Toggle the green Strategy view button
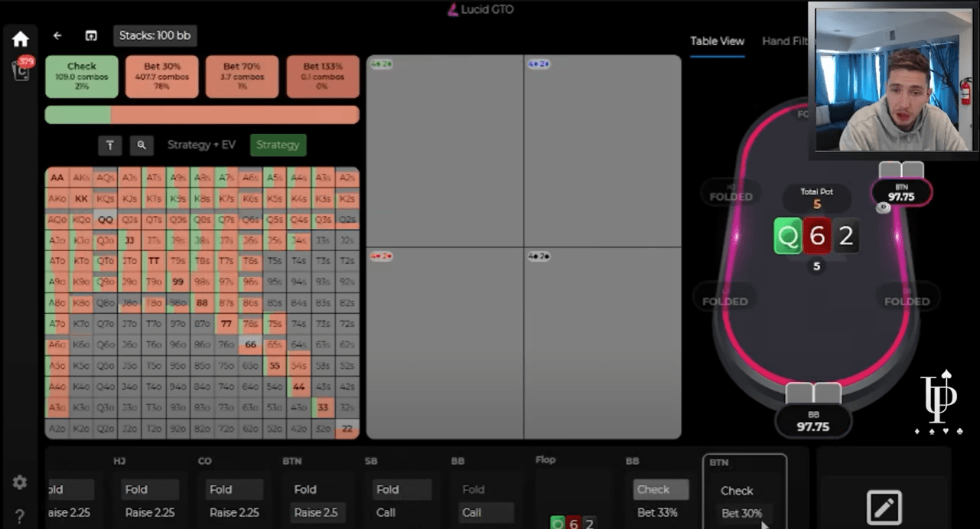 pyautogui.click(x=278, y=145)
